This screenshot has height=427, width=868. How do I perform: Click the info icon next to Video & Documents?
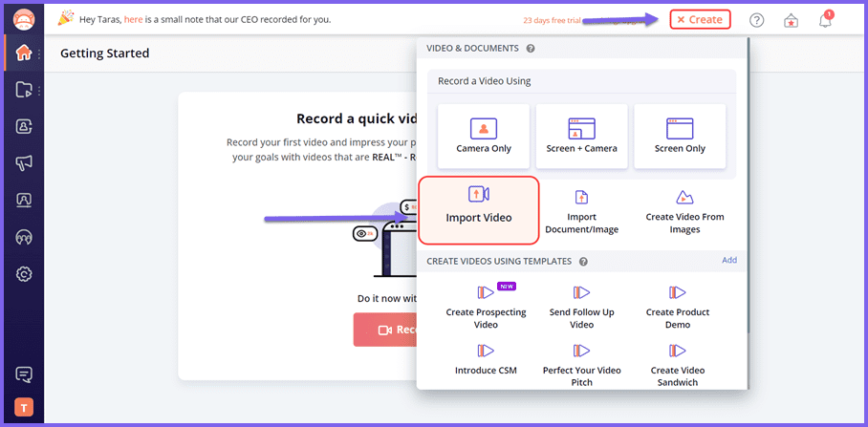[x=531, y=48]
